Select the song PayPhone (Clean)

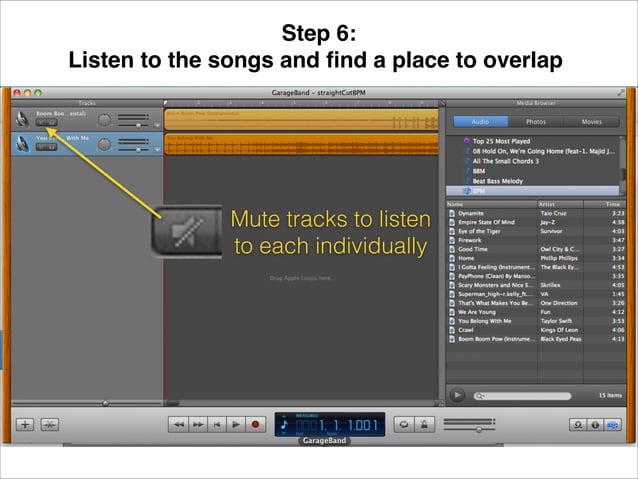tap(535, 276)
